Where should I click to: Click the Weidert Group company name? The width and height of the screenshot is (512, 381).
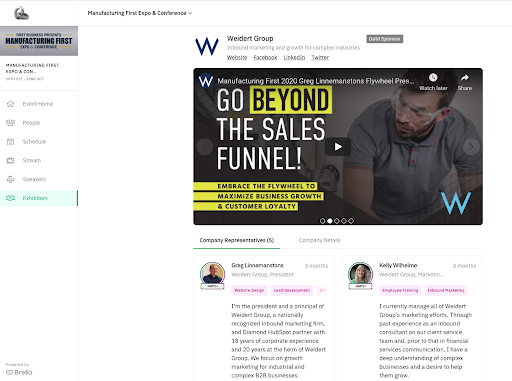(250, 38)
